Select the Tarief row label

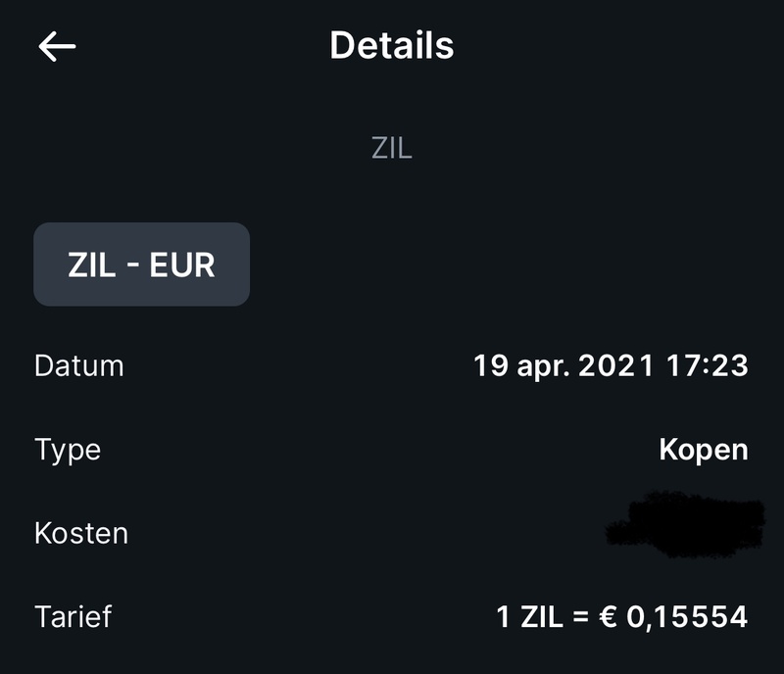pos(73,617)
